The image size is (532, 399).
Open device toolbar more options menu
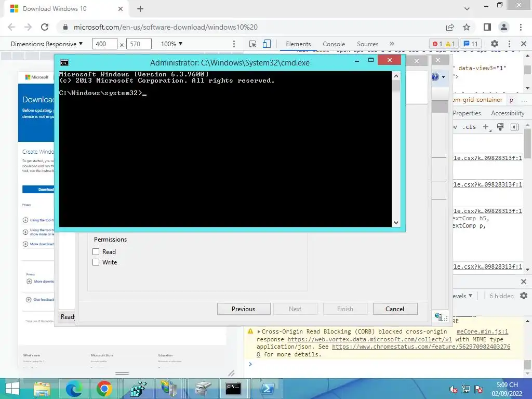[x=234, y=44]
